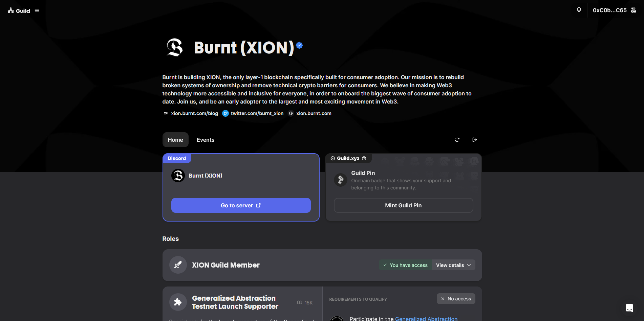Select the Home tab
The width and height of the screenshot is (644, 321).
[175, 140]
